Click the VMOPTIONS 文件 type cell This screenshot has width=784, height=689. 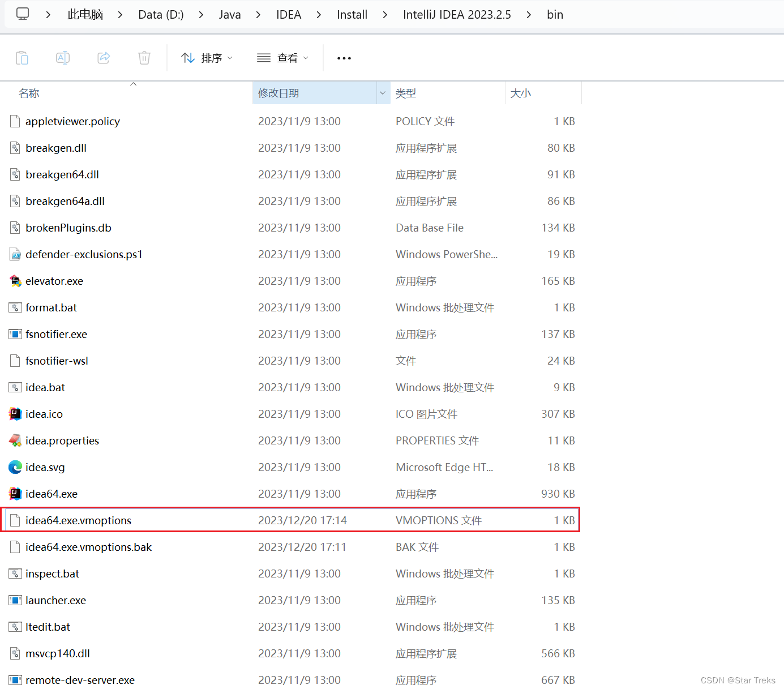[439, 520]
